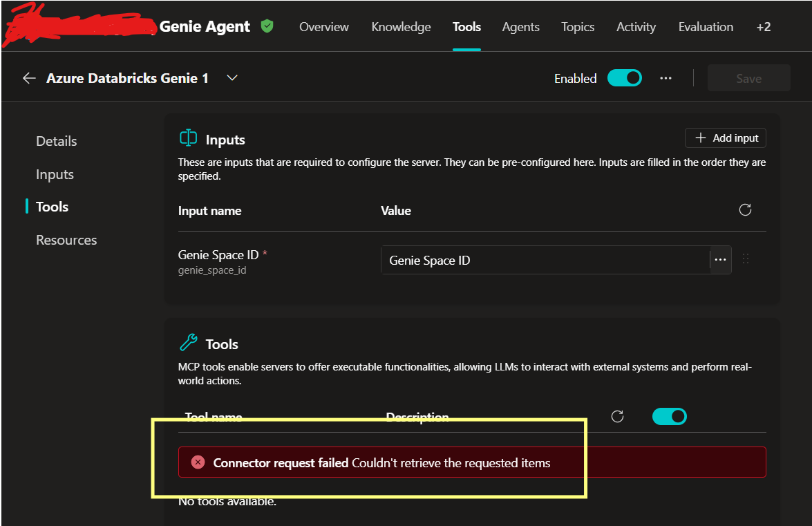Show the +2 hidden tabs
The height and width of the screenshot is (526, 812).
[764, 27]
